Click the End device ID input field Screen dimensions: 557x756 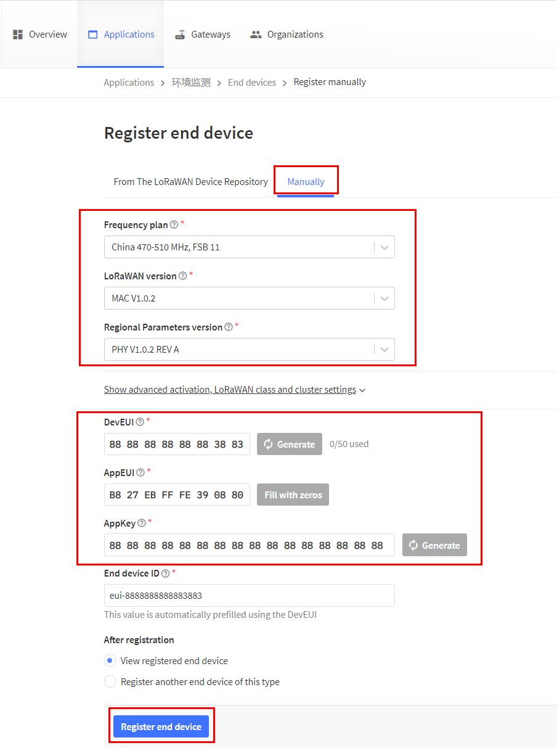[249, 596]
